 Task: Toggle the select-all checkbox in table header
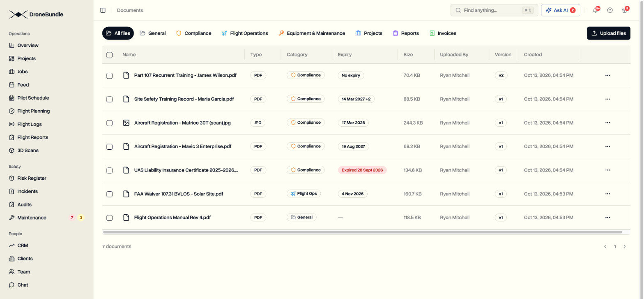(x=110, y=55)
